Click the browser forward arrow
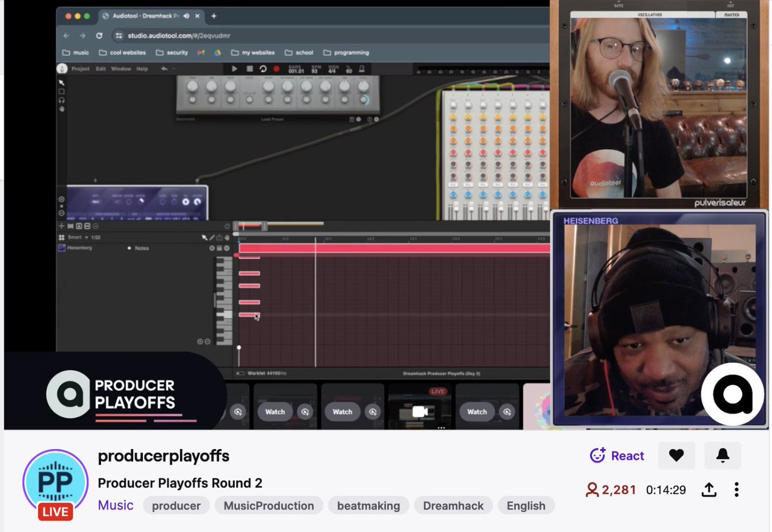772x532 pixels. [x=82, y=36]
